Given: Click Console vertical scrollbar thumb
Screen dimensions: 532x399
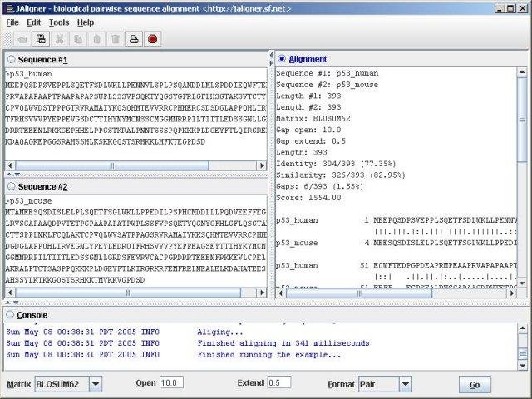Looking at the screenshot, I should tap(522, 354).
